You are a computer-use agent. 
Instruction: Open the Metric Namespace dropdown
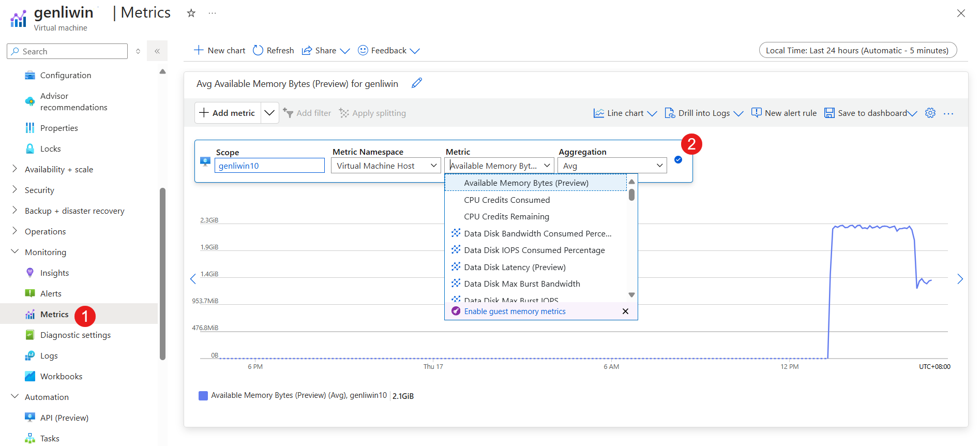[x=386, y=166]
